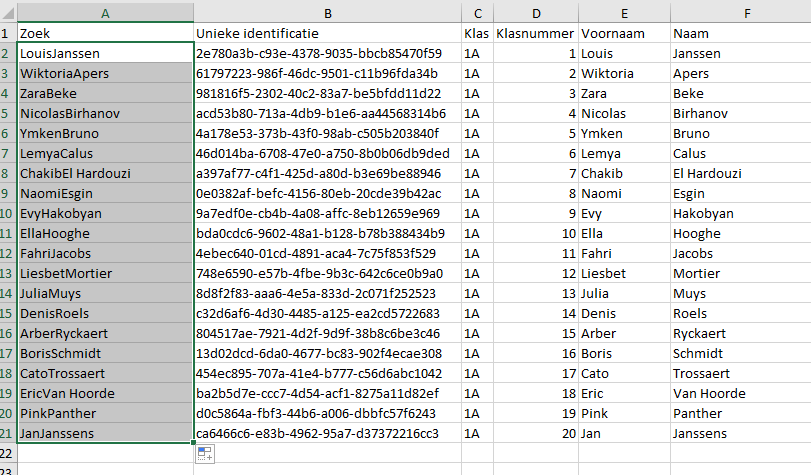This screenshot has width=811, height=475.
Task: Select column A header
Action: (x=106, y=13)
